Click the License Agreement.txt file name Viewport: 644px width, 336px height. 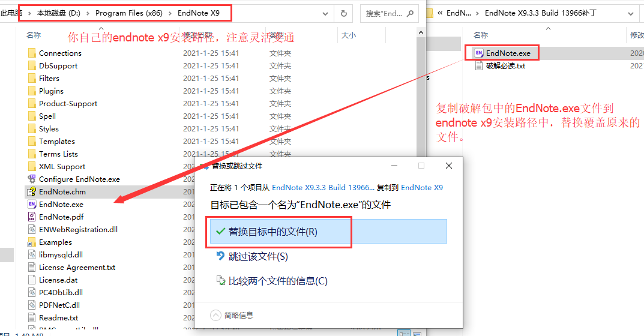click(77, 268)
